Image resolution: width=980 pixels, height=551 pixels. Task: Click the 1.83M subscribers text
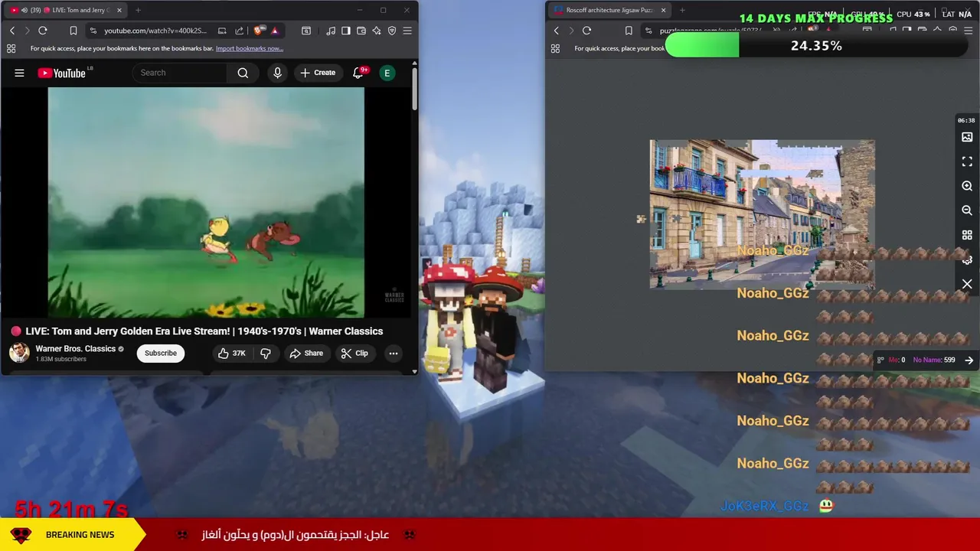pyautogui.click(x=60, y=359)
